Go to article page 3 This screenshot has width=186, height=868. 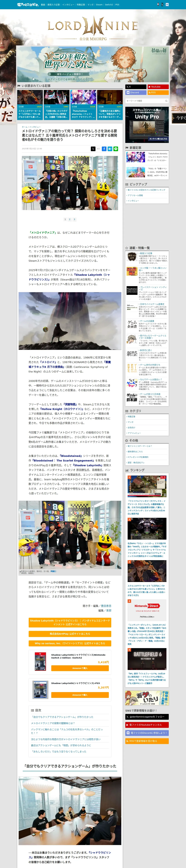74,219
